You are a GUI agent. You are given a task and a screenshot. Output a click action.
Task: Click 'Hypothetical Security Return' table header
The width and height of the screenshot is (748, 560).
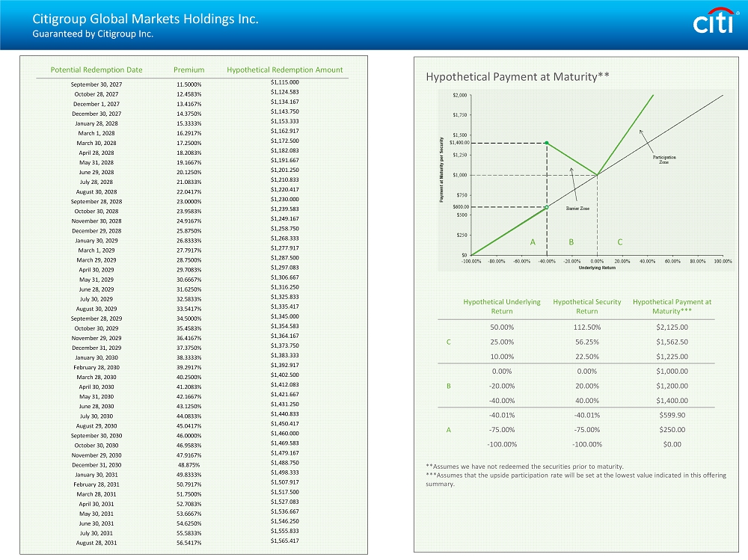coord(586,307)
